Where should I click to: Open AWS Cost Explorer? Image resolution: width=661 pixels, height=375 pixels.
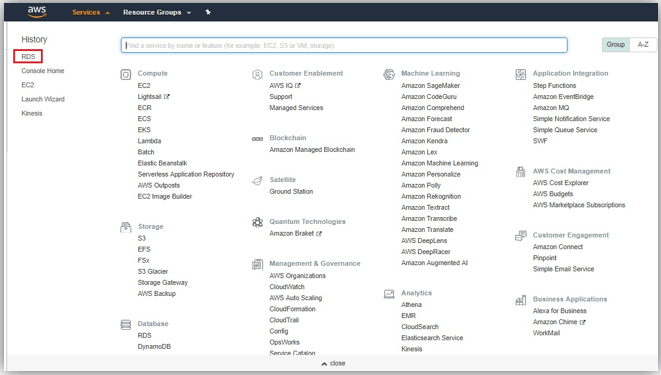(x=561, y=183)
